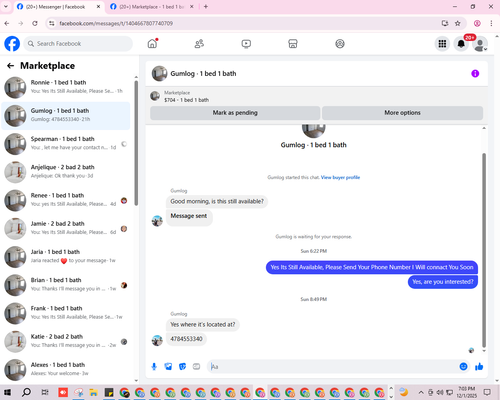The image size is (500, 400).
Task: Click the message input field
Action: (333, 367)
